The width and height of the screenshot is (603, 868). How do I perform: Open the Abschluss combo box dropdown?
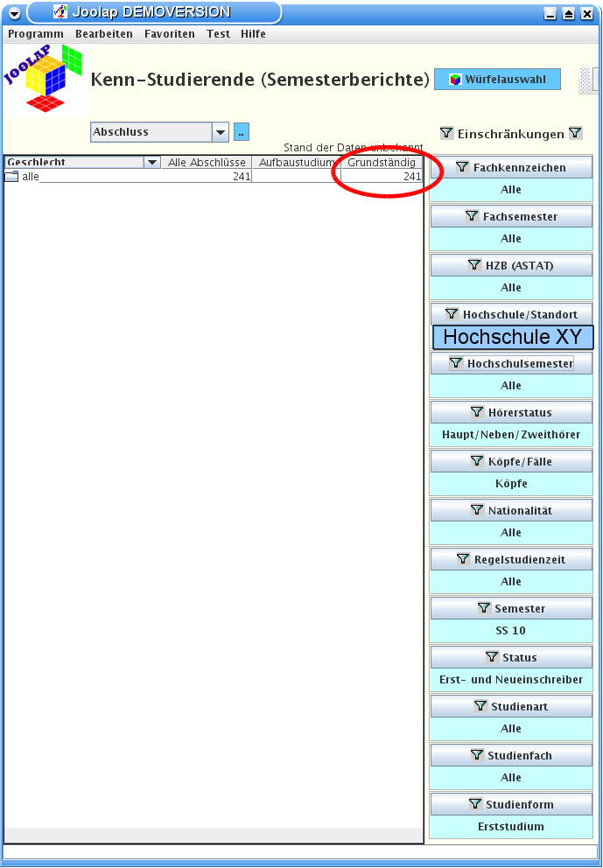pos(220,132)
